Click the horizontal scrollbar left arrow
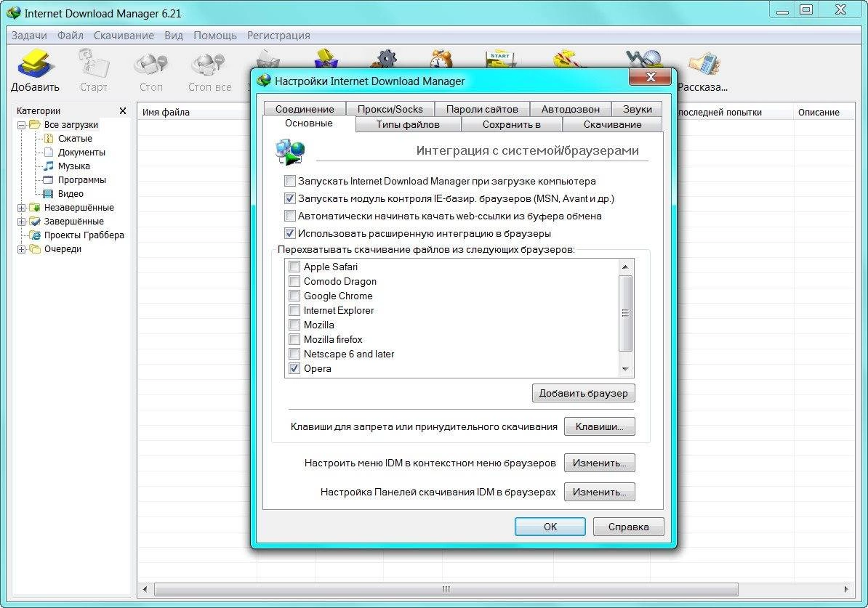Screen dimensions: 868x608 [x=145, y=589]
